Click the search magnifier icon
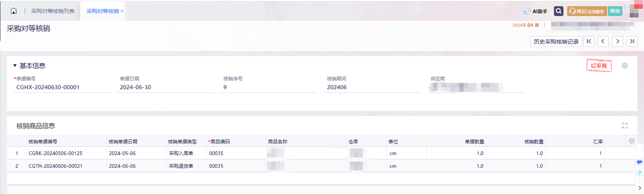 pos(558,11)
